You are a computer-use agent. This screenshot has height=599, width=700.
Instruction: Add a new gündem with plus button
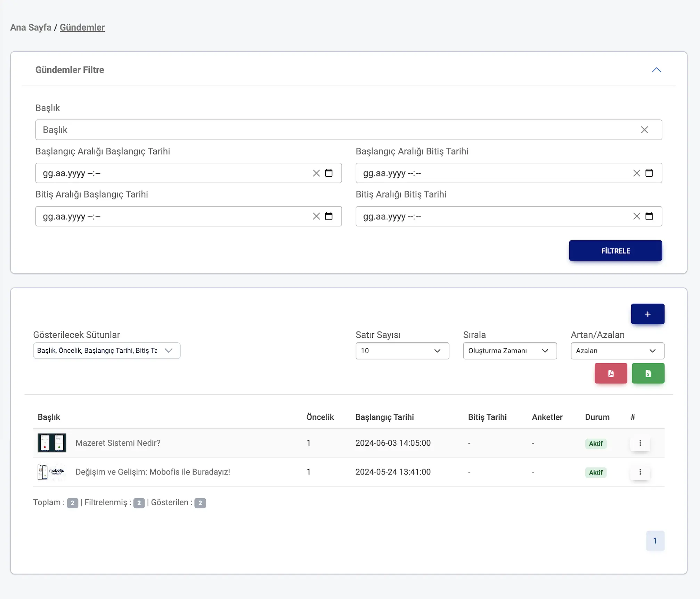648,314
